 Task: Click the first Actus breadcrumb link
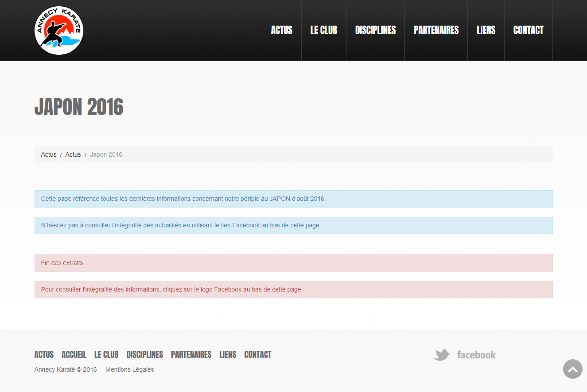coord(48,155)
